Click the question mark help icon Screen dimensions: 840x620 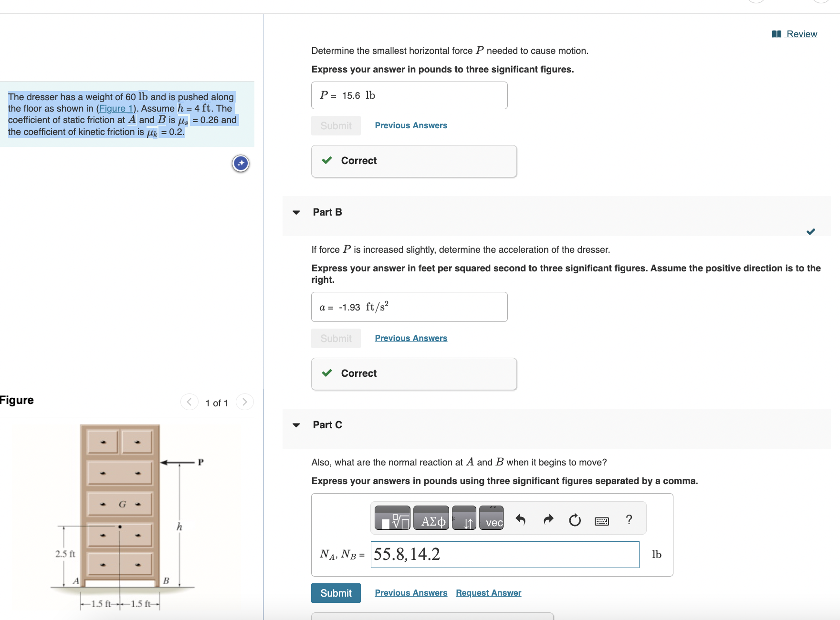point(629,520)
